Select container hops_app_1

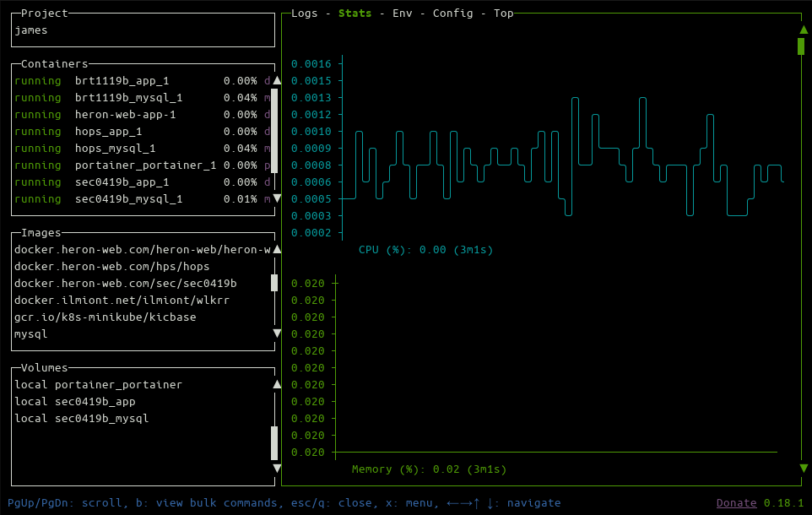coord(143,131)
